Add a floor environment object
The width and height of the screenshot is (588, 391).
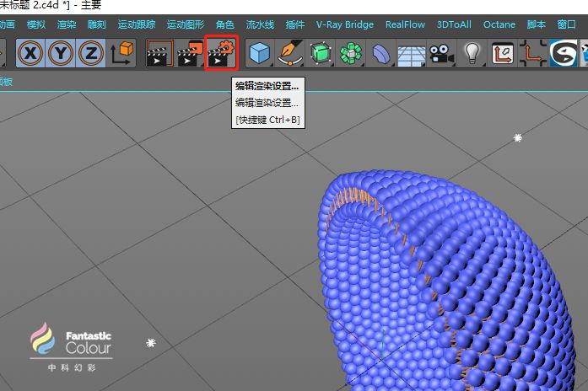click(x=410, y=53)
